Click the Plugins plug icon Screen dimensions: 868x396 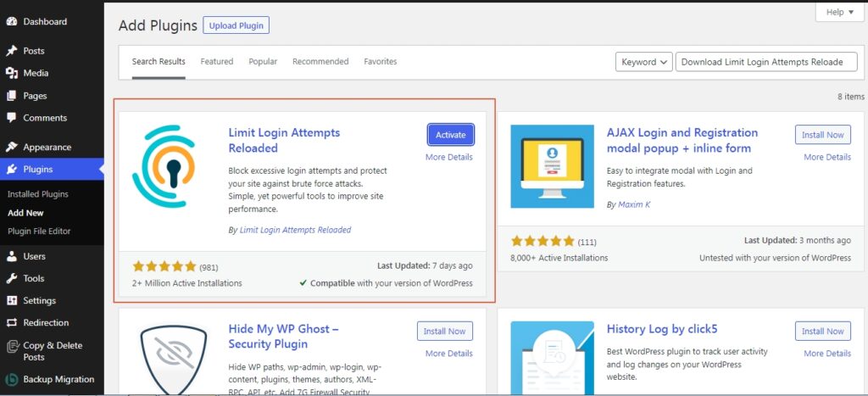[12, 170]
